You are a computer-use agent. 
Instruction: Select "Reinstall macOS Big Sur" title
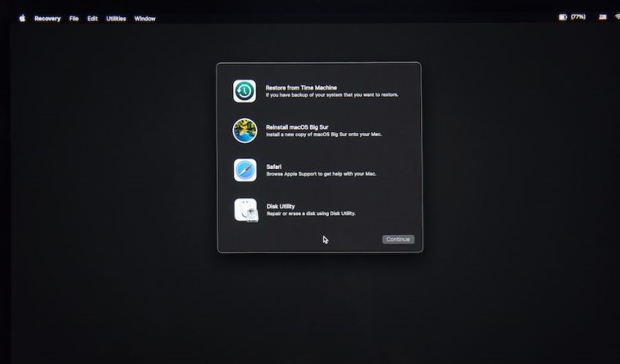click(x=297, y=127)
